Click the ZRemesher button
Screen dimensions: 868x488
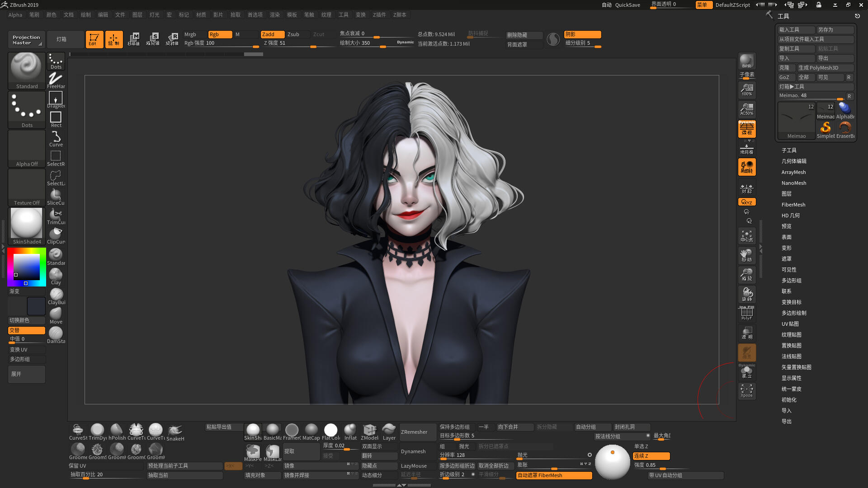pos(418,432)
